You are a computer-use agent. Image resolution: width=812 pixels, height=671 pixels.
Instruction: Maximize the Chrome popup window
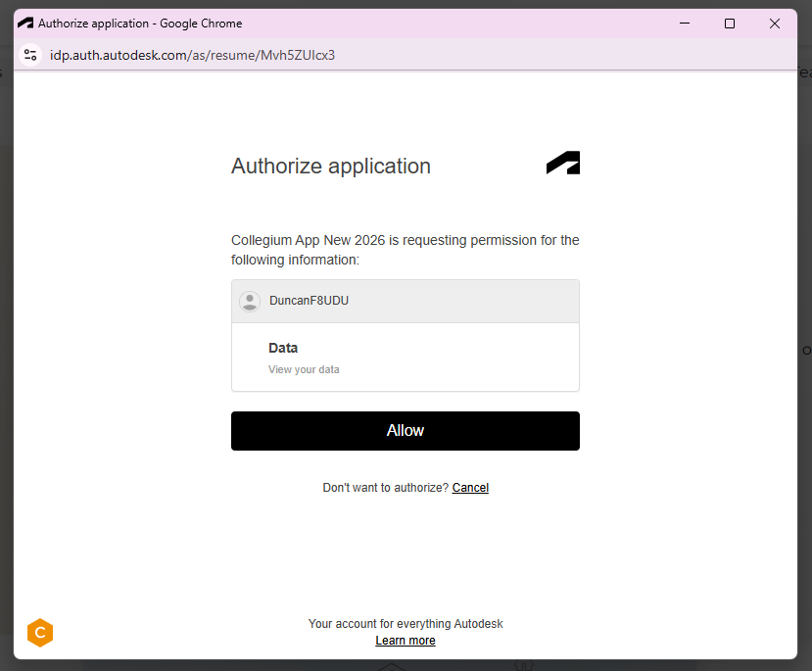pos(729,24)
